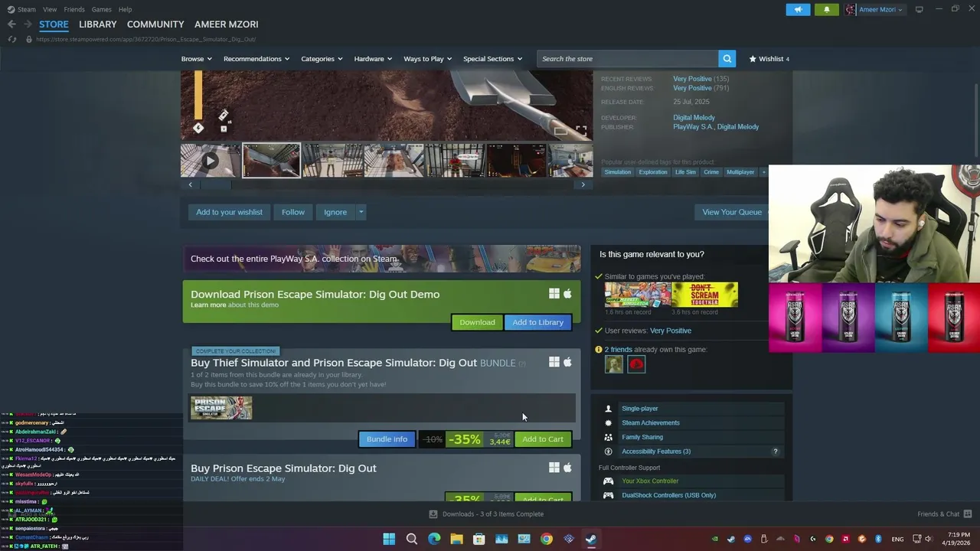Open accessibility features help question mark
Screen dimensions: 980x551
point(776,452)
